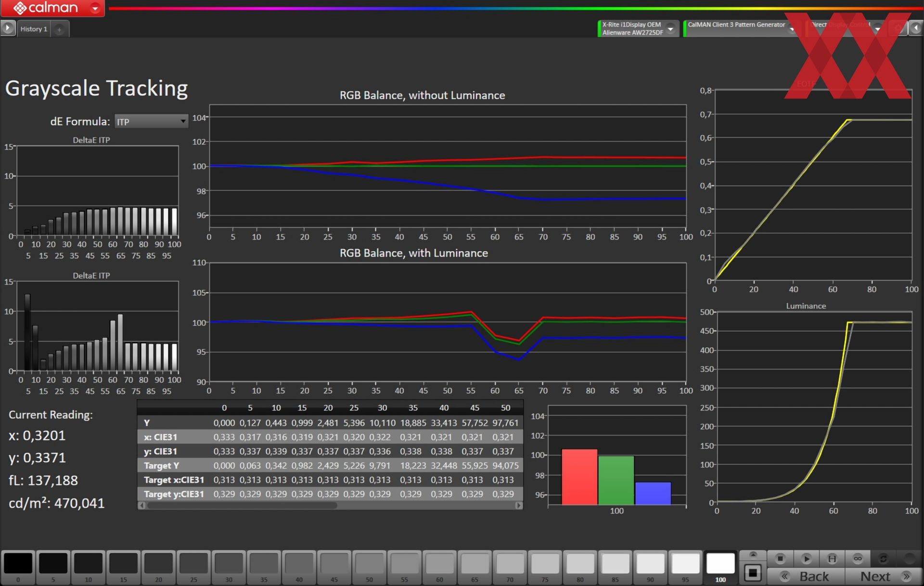This screenshot has width=924, height=586.
Task: Click the RGB Balance, without Luminance title
Action: click(x=423, y=95)
